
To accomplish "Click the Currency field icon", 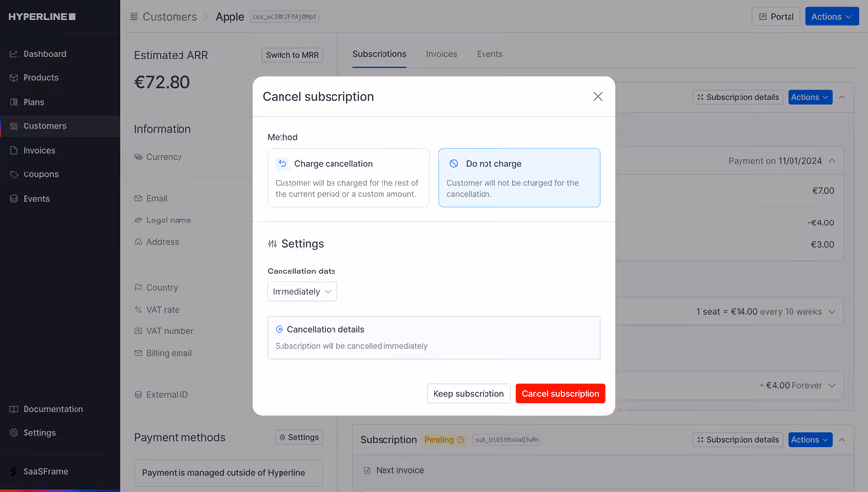I will pyautogui.click(x=138, y=157).
